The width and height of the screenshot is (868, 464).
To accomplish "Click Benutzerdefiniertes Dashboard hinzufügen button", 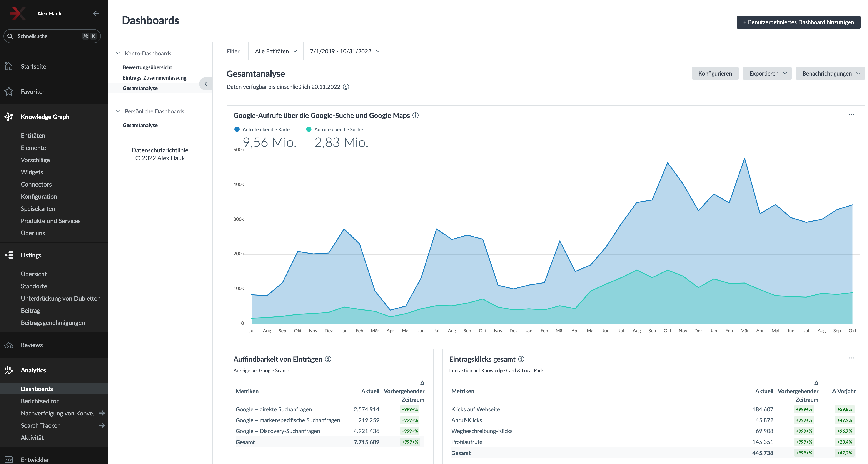I will click(x=798, y=22).
